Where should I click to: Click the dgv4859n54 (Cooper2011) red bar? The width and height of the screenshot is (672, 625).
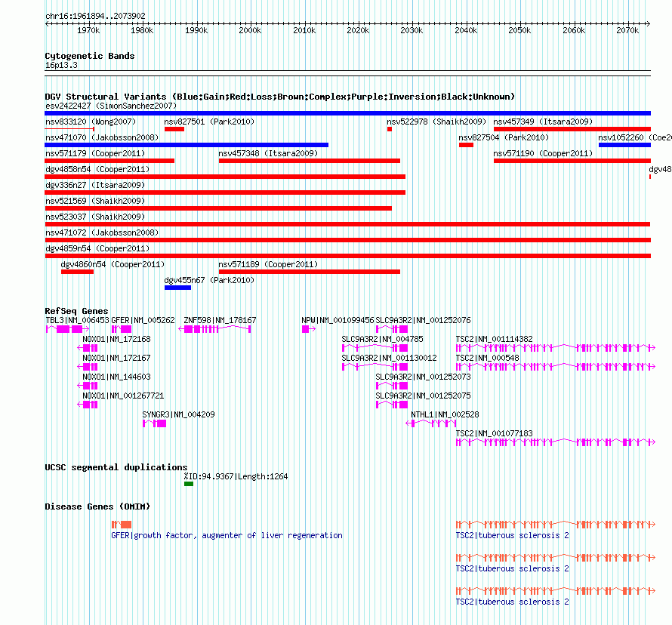(347, 256)
